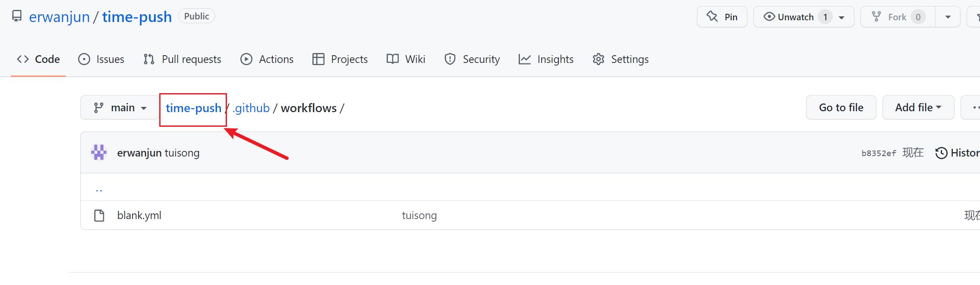Click the Unwatch button
980x285 pixels.
pos(804,17)
